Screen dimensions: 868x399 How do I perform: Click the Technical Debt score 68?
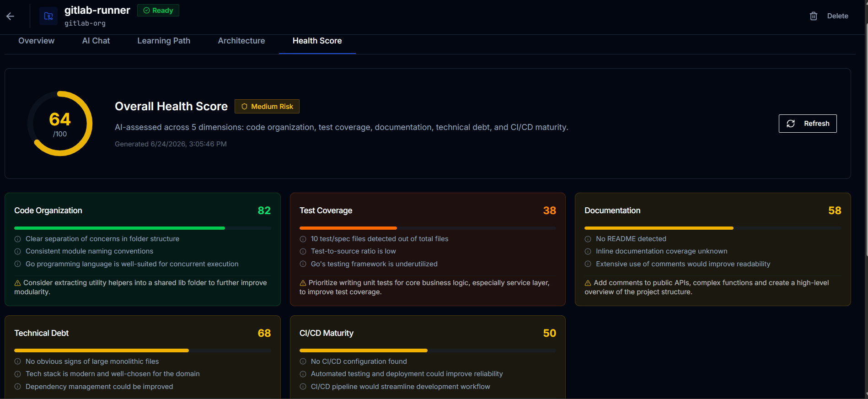pos(264,333)
